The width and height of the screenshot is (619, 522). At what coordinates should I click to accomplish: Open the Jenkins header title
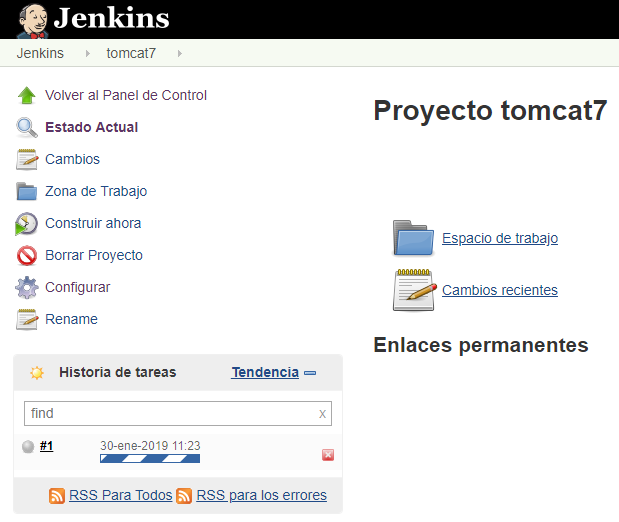point(111,18)
